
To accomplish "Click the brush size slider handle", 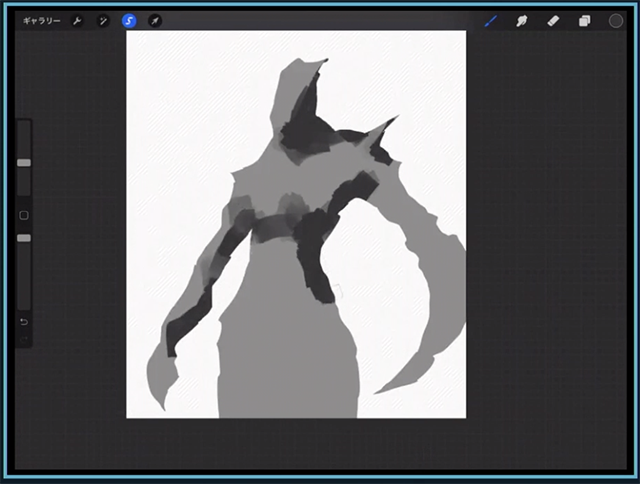I will (x=24, y=162).
